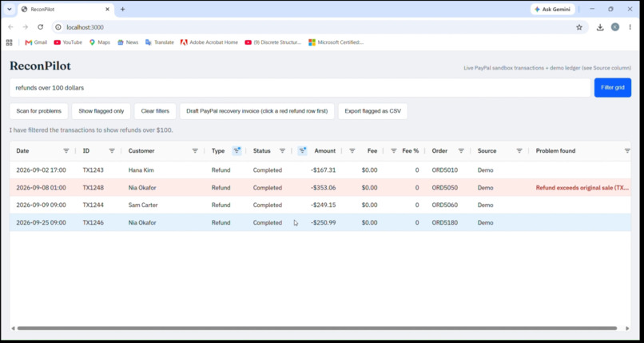Open the Date column filter icon
This screenshot has height=343, width=644.
click(x=66, y=151)
